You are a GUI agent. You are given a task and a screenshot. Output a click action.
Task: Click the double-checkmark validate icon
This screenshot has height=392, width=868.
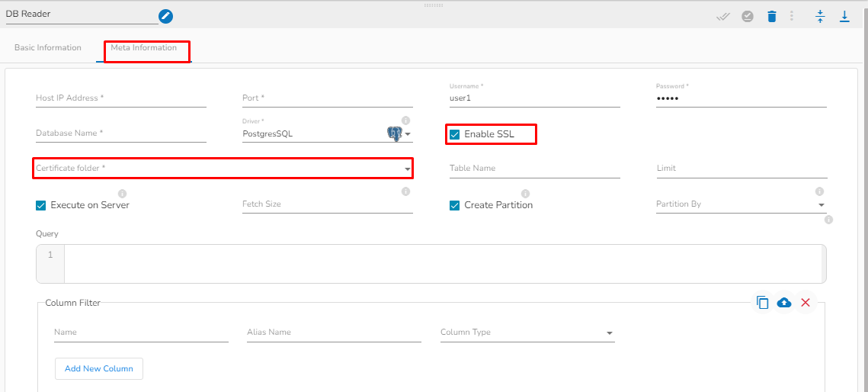(723, 16)
